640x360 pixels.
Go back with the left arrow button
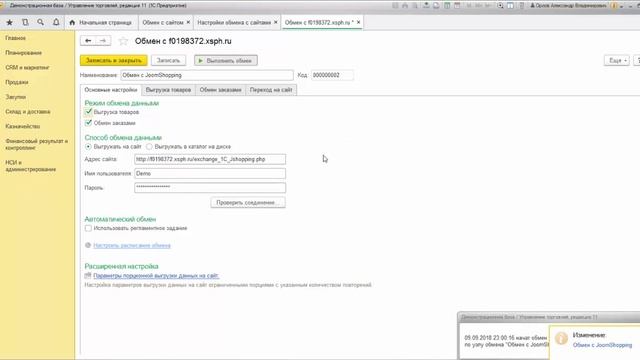tap(88, 40)
